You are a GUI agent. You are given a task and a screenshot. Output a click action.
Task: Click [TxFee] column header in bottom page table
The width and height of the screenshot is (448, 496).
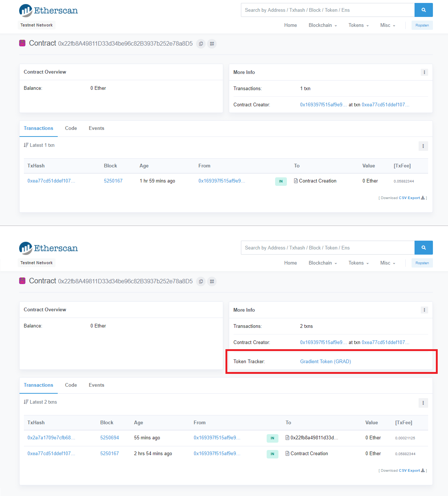(x=403, y=422)
